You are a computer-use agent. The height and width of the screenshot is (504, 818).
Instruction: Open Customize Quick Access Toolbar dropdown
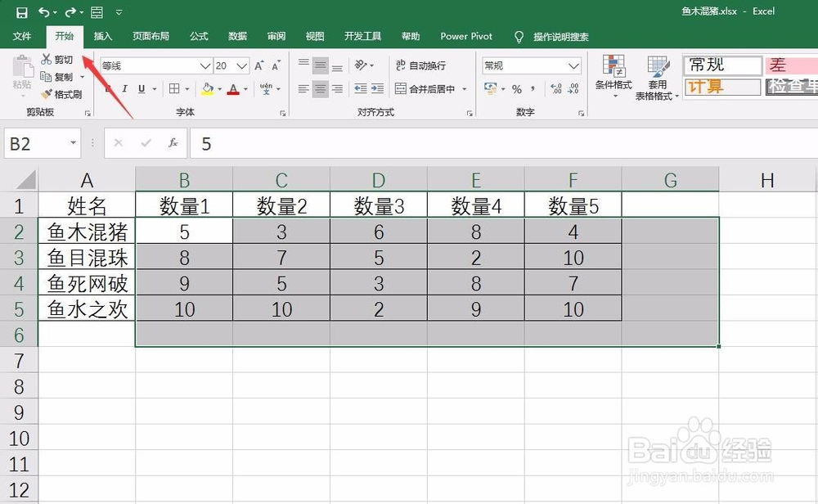click(119, 12)
